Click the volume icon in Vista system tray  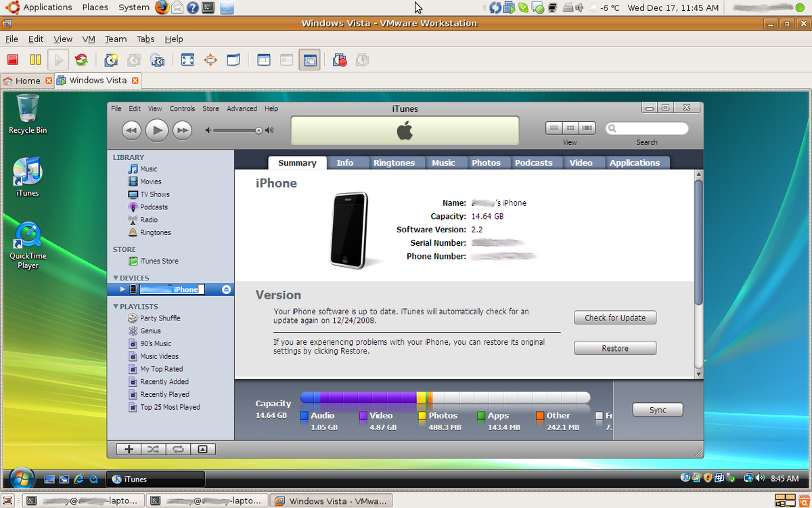[761, 478]
